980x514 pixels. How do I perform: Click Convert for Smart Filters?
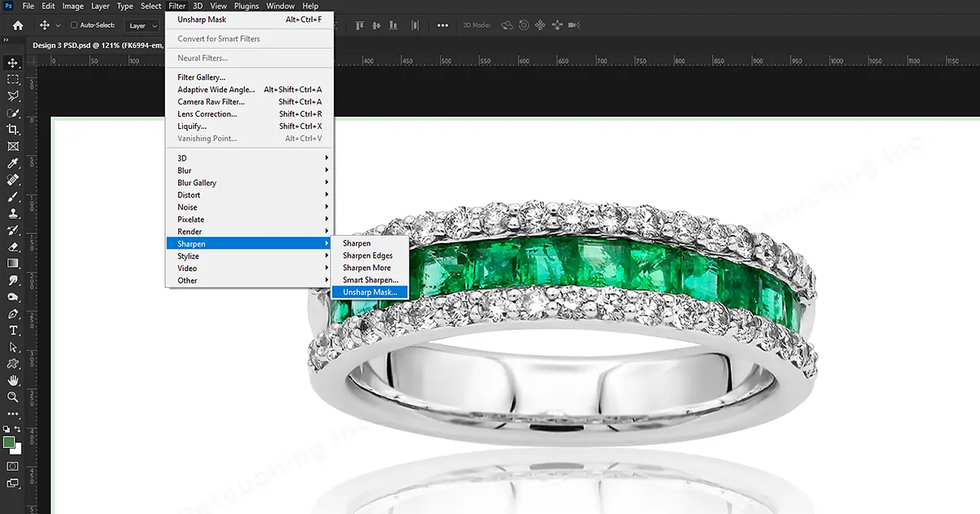[219, 38]
